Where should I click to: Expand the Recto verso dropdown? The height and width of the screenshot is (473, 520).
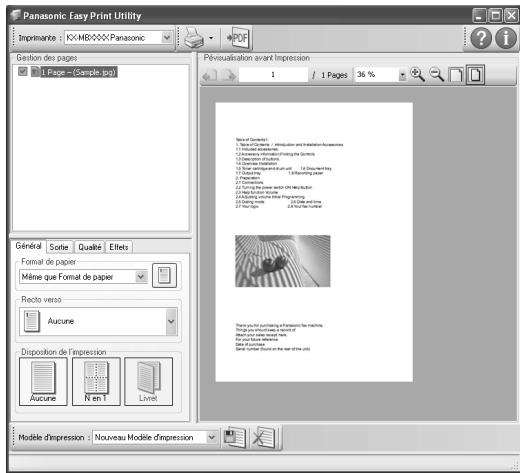[171, 322]
